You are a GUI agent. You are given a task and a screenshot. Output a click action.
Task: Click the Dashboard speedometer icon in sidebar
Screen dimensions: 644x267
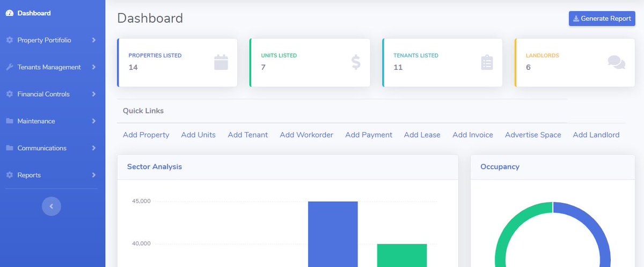(9, 13)
